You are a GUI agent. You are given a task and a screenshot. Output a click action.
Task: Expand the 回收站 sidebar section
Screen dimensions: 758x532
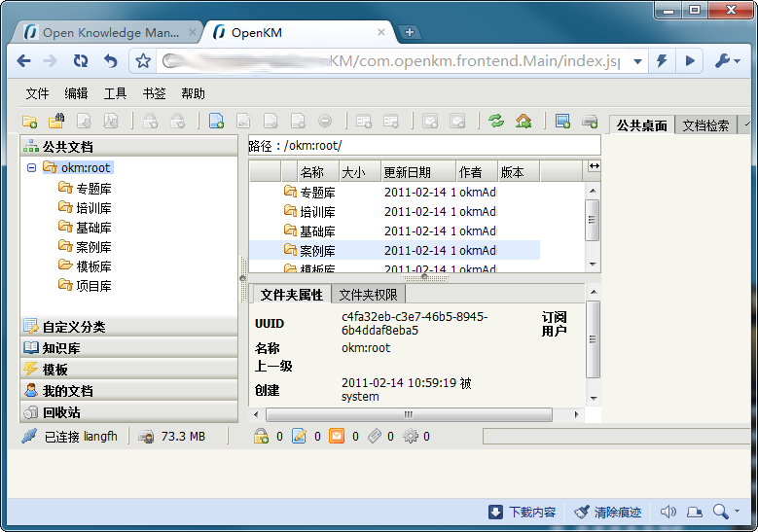[x=129, y=412]
